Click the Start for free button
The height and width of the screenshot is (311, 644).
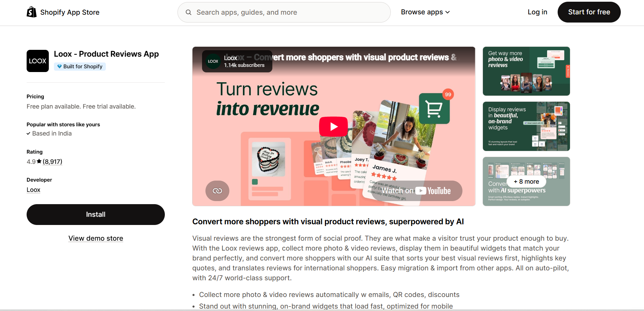coord(589,12)
